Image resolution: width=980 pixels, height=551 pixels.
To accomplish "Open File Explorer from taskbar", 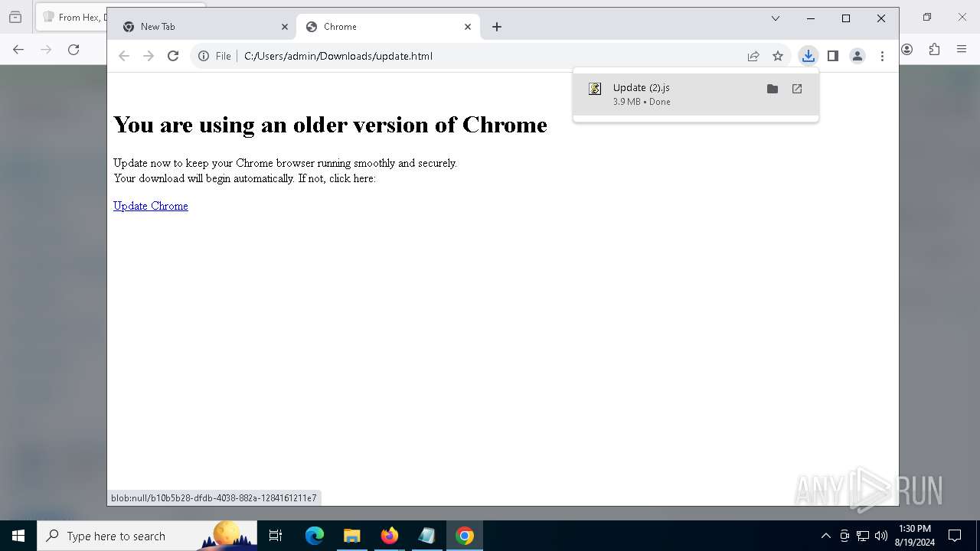I will (x=351, y=536).
